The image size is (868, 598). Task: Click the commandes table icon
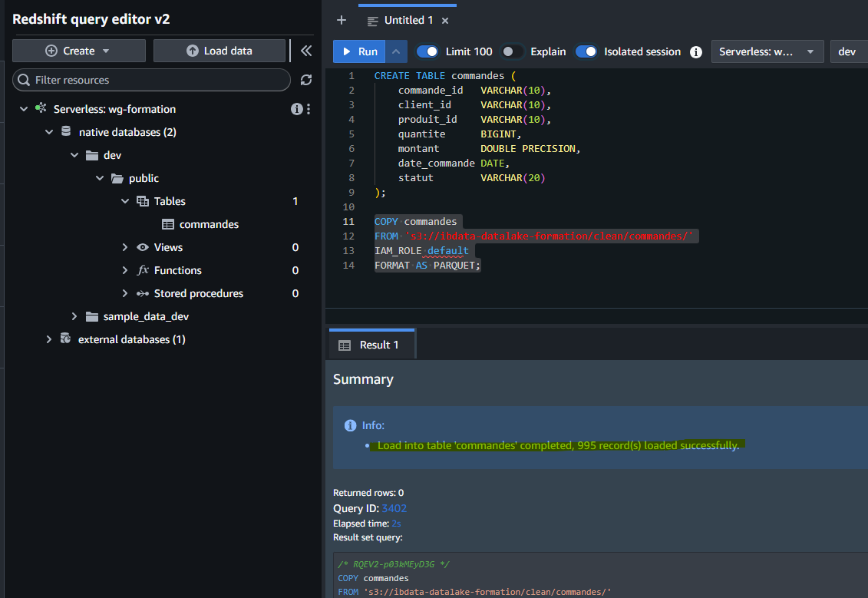(168, 224)
